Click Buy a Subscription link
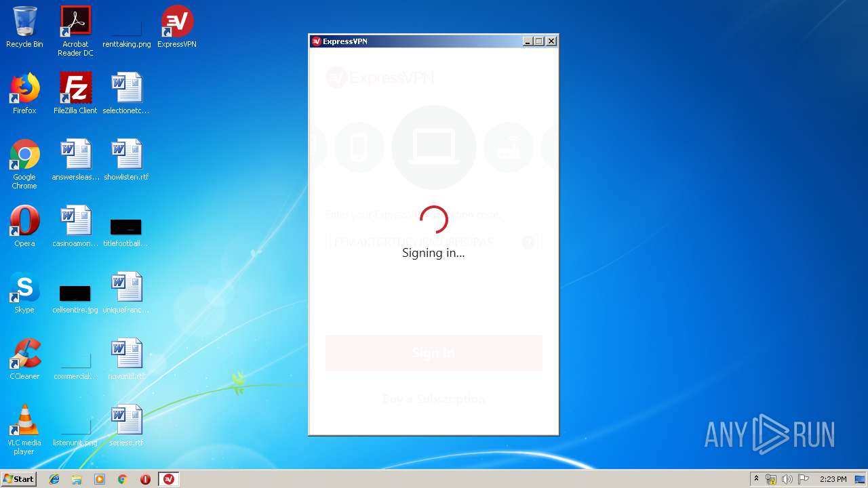The width and height of the screenshot is (868, 488). [x=434, y=399]
